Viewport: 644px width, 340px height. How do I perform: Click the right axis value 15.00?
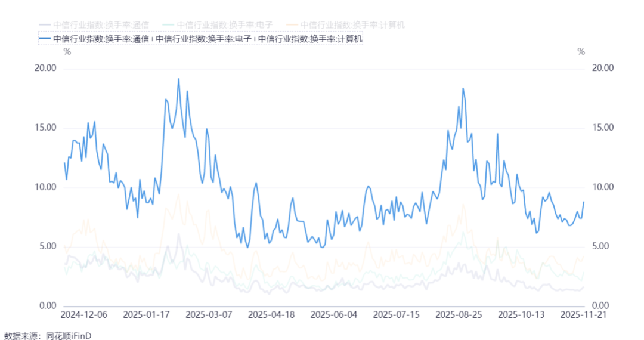click(602, 128)
